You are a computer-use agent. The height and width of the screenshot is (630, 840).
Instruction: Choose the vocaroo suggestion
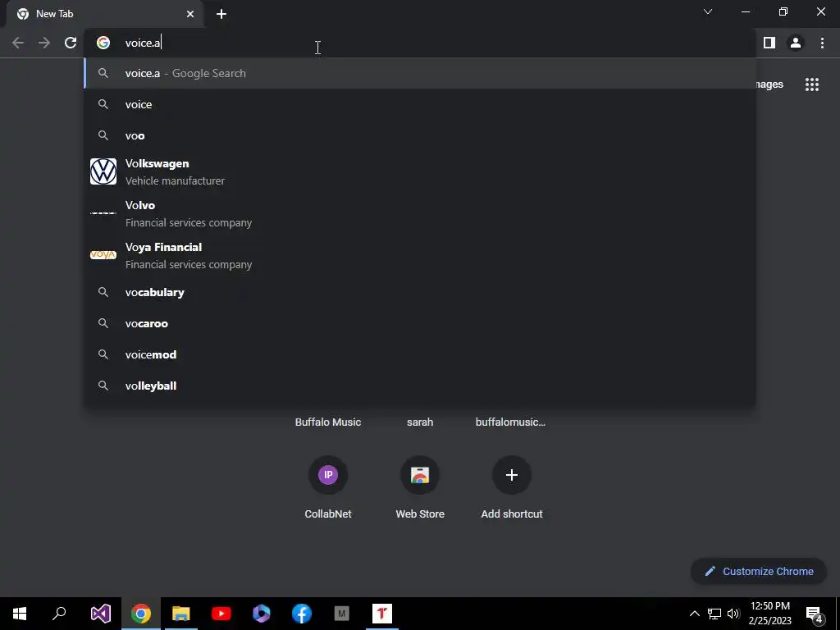pyautogui.click(x=420, y=323)
